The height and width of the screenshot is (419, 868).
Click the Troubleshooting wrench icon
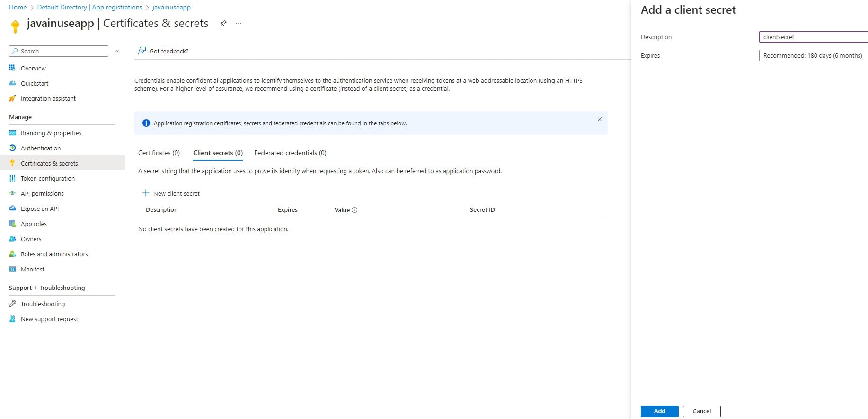click(12, 304)
